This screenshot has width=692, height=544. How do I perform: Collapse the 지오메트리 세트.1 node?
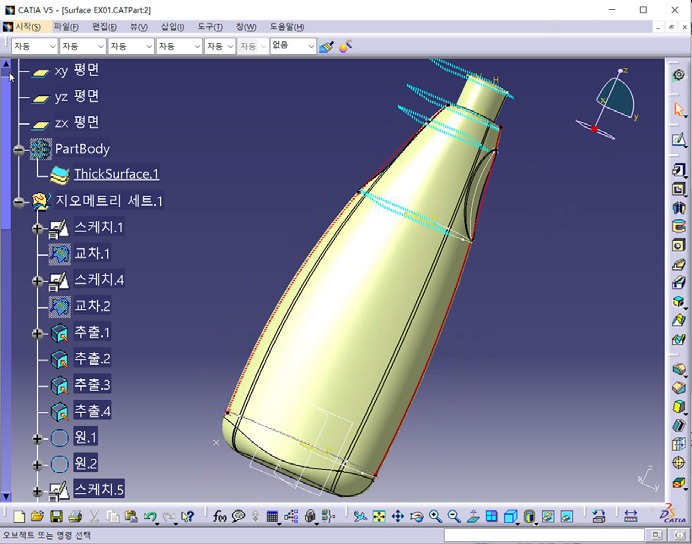point(18,201)
